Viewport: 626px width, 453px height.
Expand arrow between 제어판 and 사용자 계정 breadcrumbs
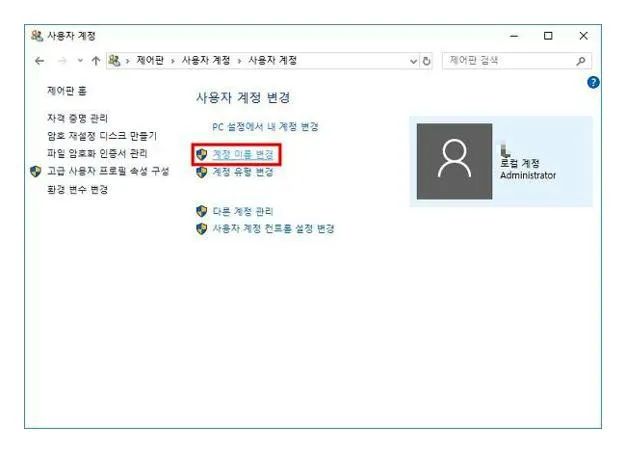pos(173,61)
